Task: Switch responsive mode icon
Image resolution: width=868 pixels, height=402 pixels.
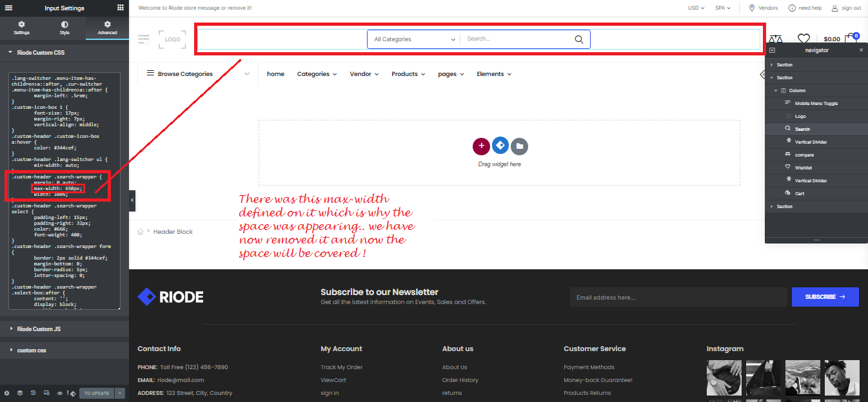Action: point(46,393)
